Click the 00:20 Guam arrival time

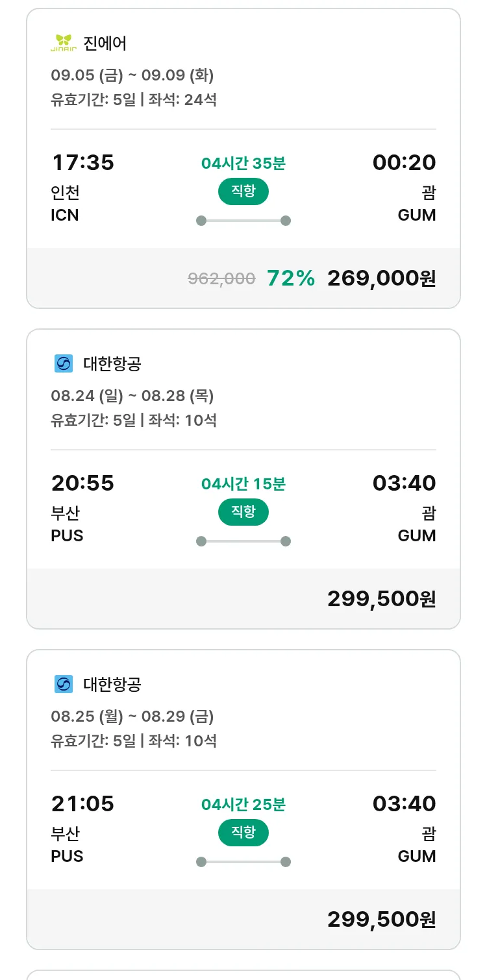(404, 162)
